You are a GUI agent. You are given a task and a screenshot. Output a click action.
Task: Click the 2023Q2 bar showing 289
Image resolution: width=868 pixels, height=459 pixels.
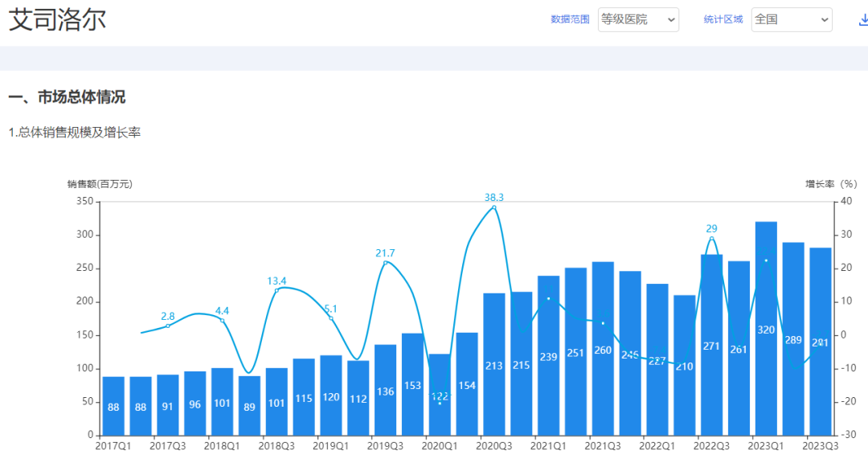793,339
